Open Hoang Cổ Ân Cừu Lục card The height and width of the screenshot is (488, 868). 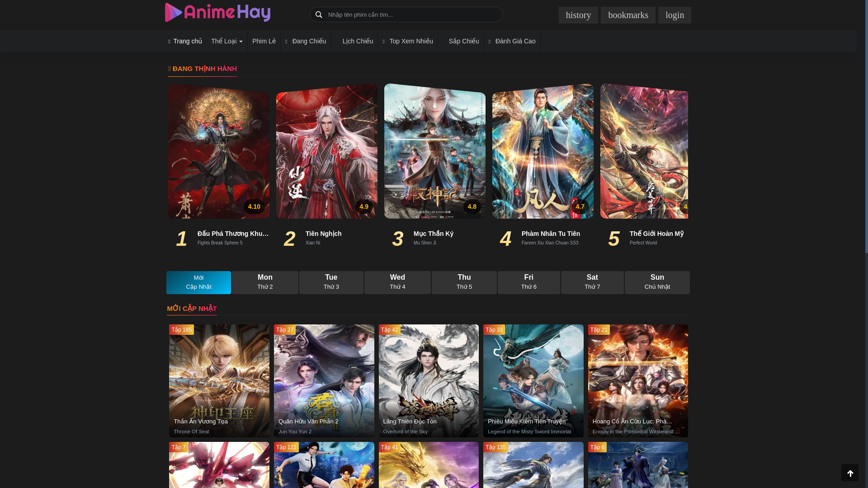(638, 381)
